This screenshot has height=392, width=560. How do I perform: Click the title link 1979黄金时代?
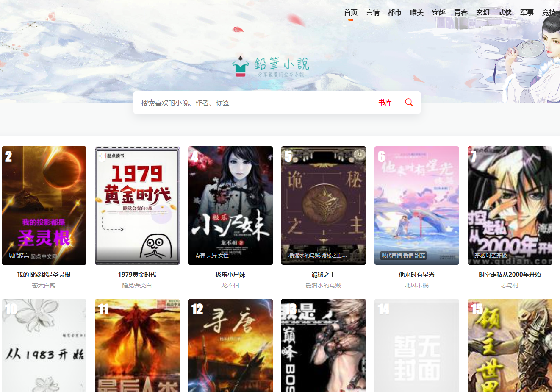137,275
